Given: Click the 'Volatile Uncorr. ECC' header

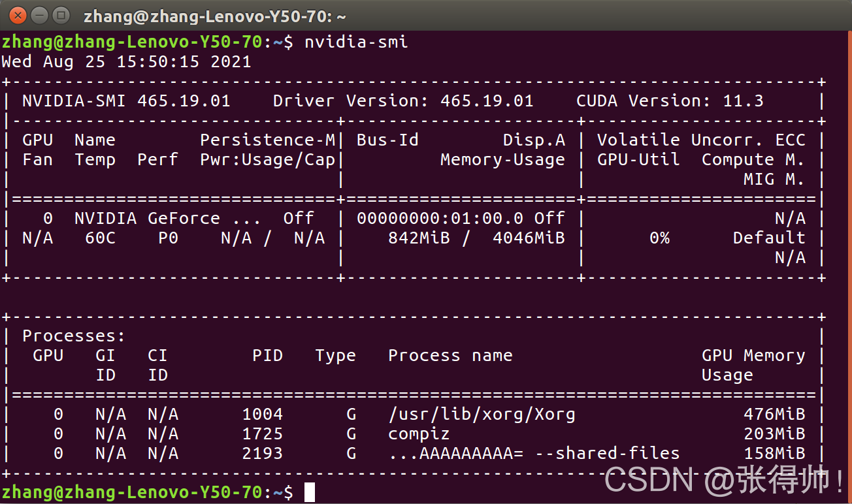Looking at the screenshot, I should pos(701,140).
